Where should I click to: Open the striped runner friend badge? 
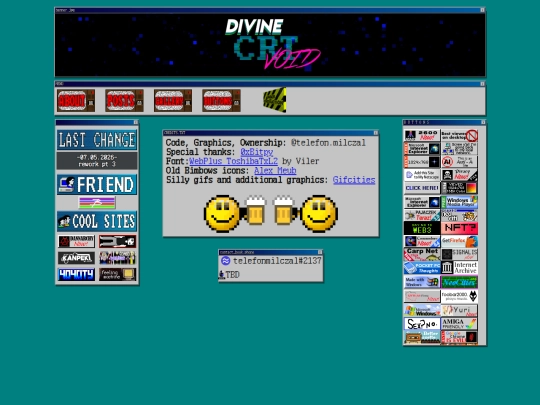pos(97,203)
